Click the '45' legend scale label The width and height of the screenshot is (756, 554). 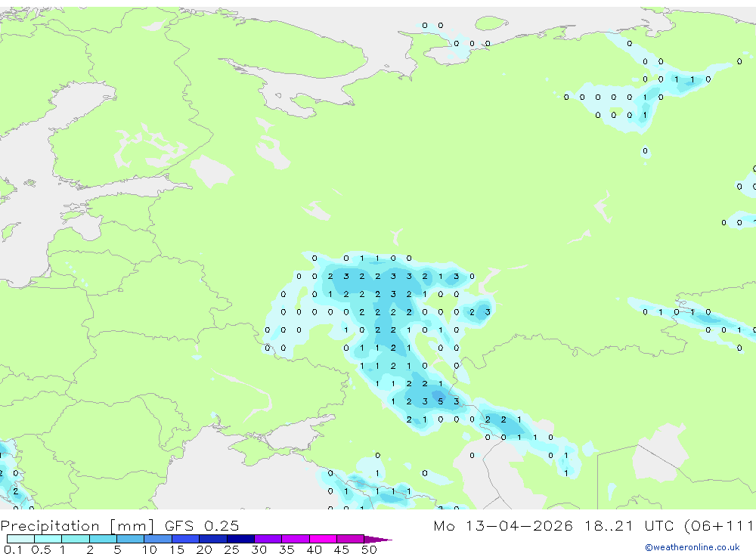click(x=342, y=549)
